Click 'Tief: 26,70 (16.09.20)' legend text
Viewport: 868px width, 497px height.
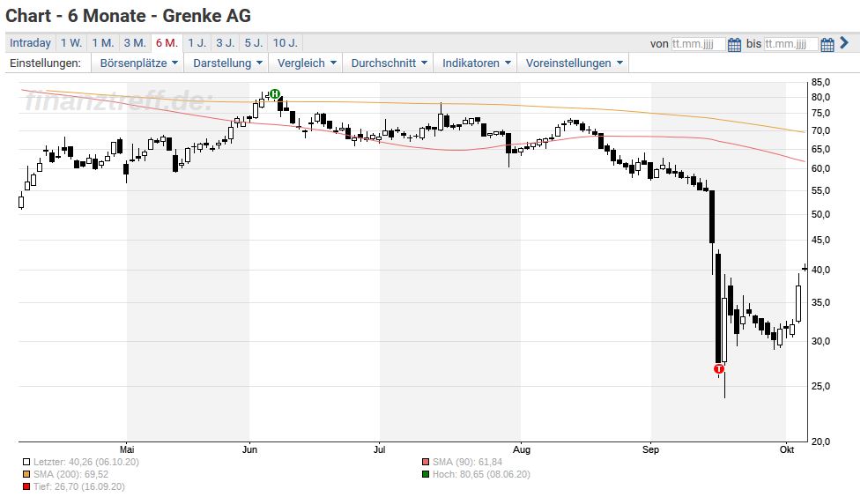click(79, 487)
